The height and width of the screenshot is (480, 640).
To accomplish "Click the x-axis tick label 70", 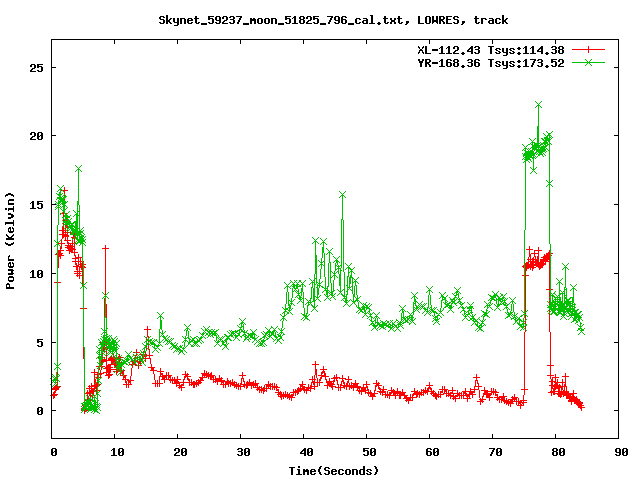I will click(495, 452).
